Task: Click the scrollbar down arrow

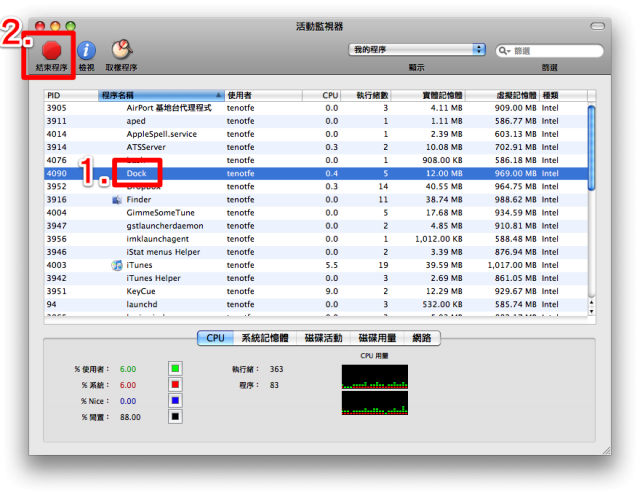Action: [591, 311]
